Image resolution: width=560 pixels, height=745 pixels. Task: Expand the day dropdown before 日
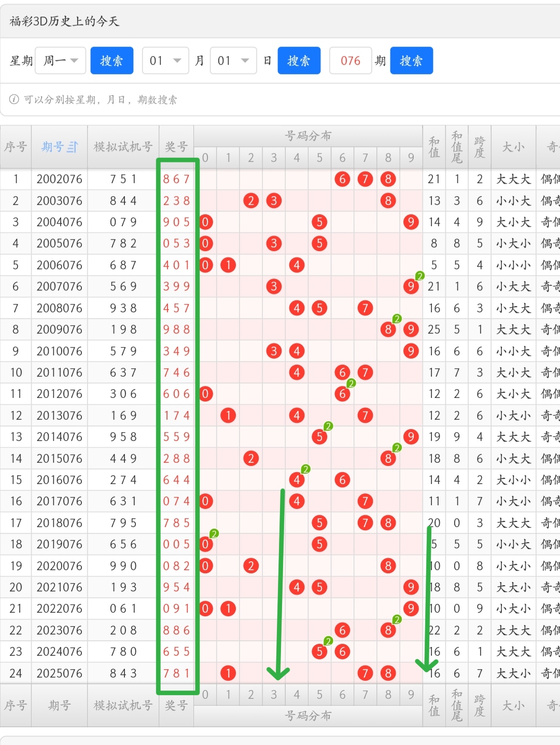pos(233,61)
